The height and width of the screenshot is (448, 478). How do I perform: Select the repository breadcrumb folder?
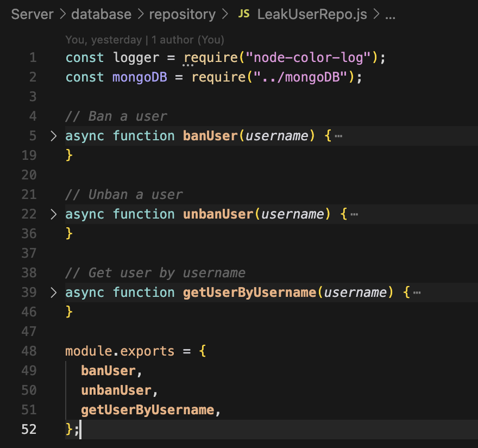[182, 14]
